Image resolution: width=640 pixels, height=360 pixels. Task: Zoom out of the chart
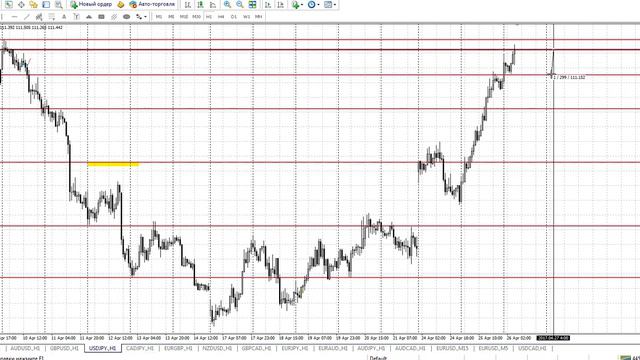(240, 4)
